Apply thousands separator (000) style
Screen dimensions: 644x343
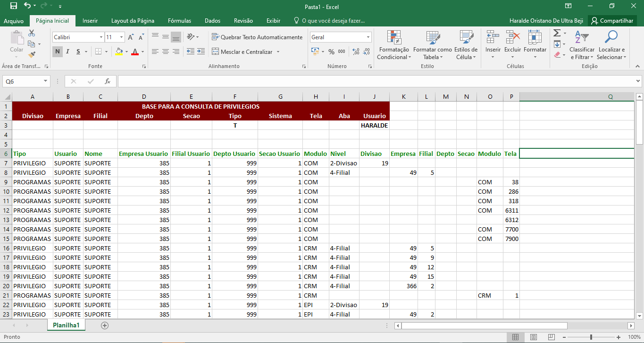342,51
